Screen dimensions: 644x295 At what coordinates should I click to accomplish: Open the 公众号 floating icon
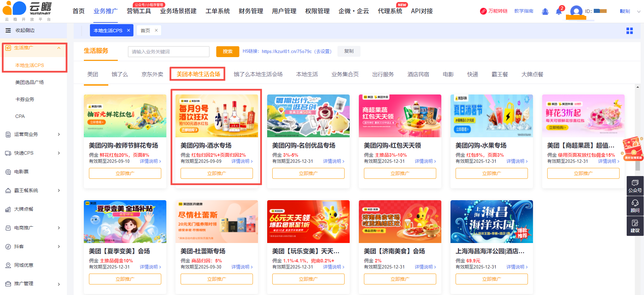pos(635,183)
